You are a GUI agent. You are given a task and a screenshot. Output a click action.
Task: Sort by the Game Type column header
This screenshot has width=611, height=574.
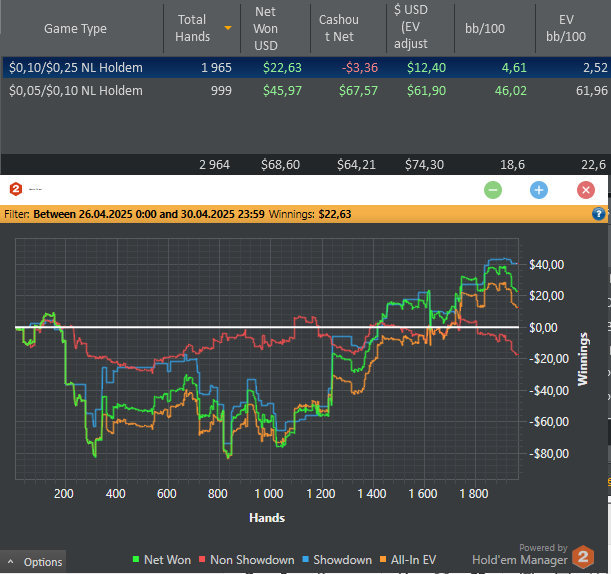(x=75, y=28)
